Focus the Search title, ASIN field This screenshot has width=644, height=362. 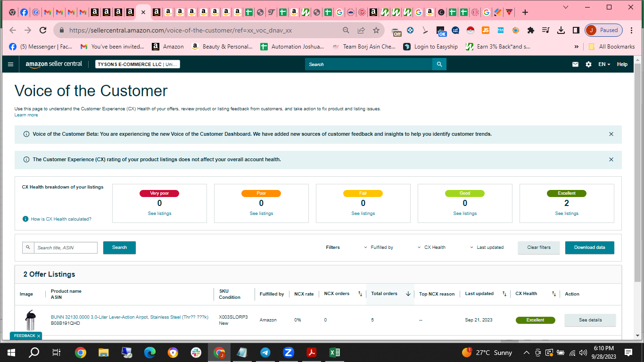pos(66,247)
